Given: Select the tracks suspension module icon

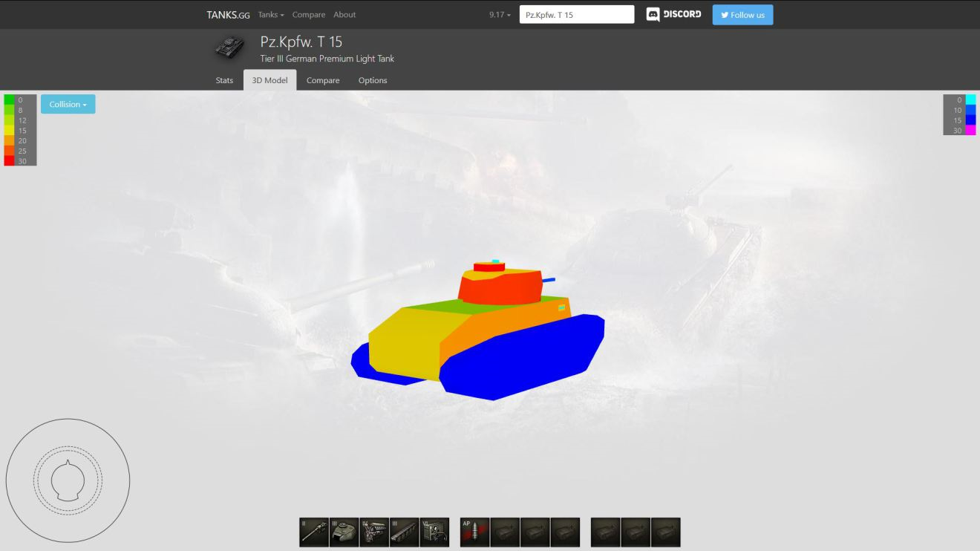Looking at the screenshot, I should pos(404,532).
